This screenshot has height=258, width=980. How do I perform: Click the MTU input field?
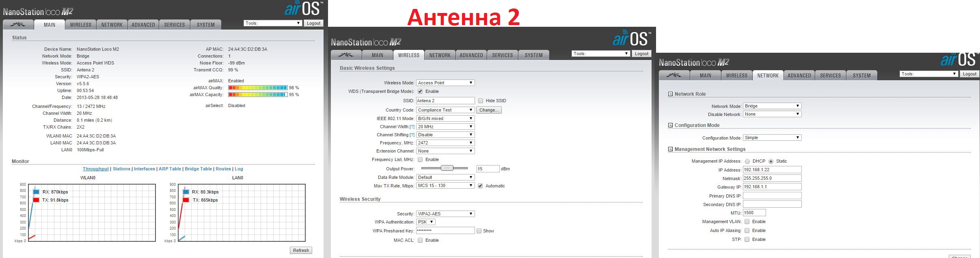click(754, 213)
